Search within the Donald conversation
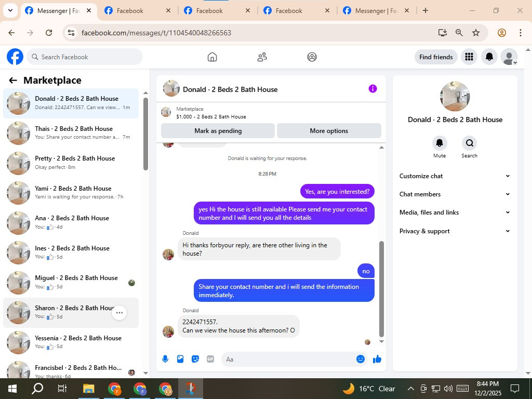The height and width of the screenshot is (399, 532). [x=469, y=143]
